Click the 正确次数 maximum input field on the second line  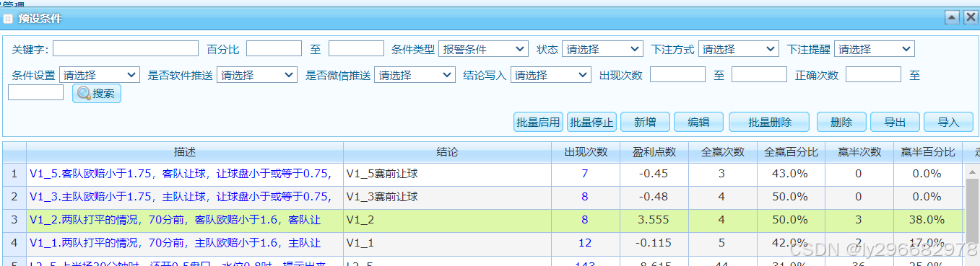[36, 92]
